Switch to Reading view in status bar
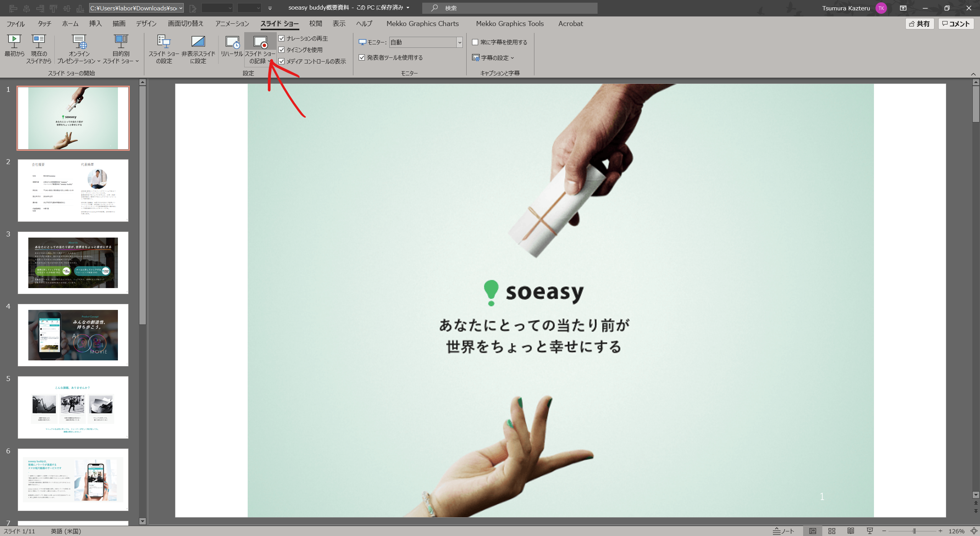980x536 pixels. coord(851,531)
